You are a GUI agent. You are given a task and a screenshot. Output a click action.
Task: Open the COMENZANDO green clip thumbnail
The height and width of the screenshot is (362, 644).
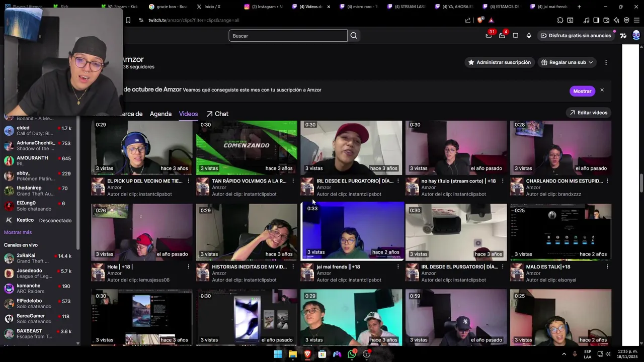247,147
